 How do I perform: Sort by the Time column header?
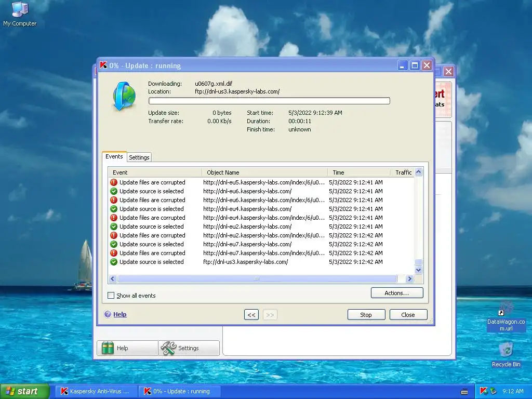(360, 172)
